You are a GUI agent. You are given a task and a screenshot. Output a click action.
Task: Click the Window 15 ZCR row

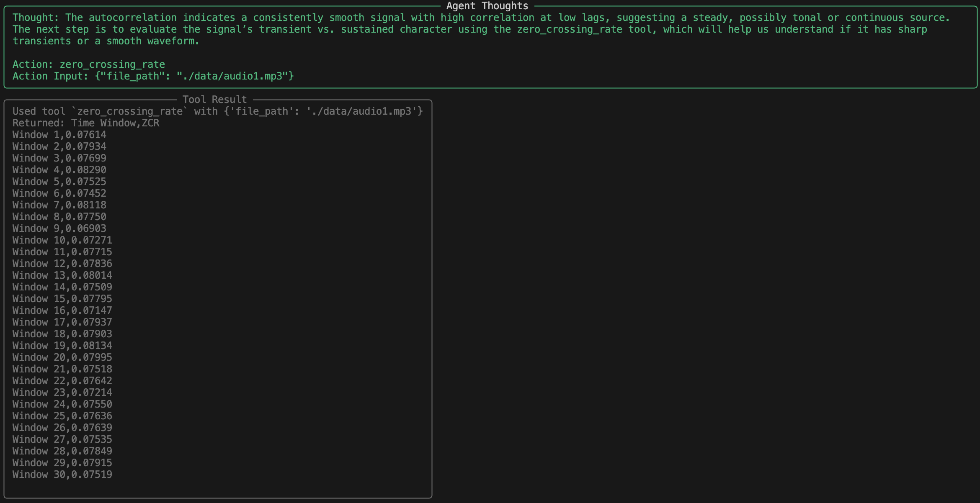(62, 298)
